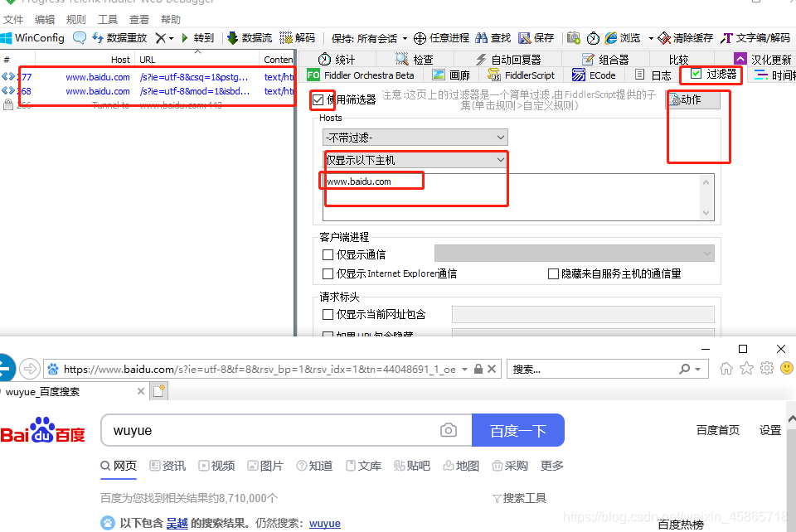Click the hosts box scroll down arrow
Screen dimensions: 796x532
point(706,213)
